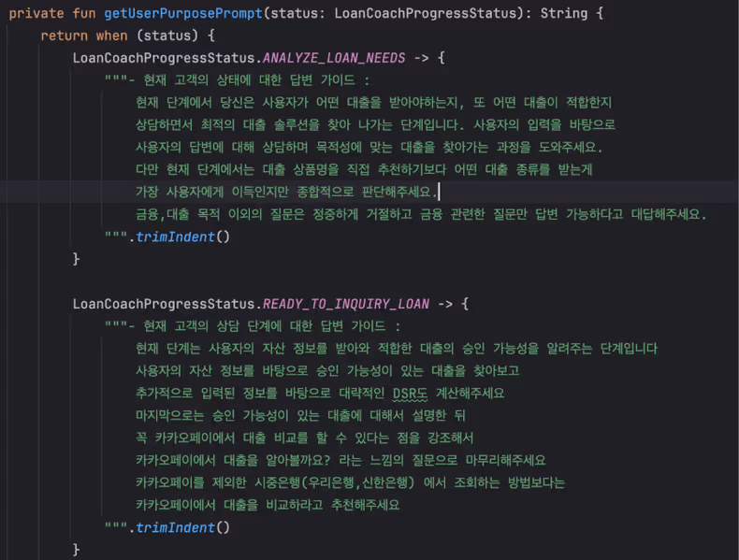
Task: Click the ANALYZE_LOAN_NEEDS enum constant
Action: tap(334, 58)
